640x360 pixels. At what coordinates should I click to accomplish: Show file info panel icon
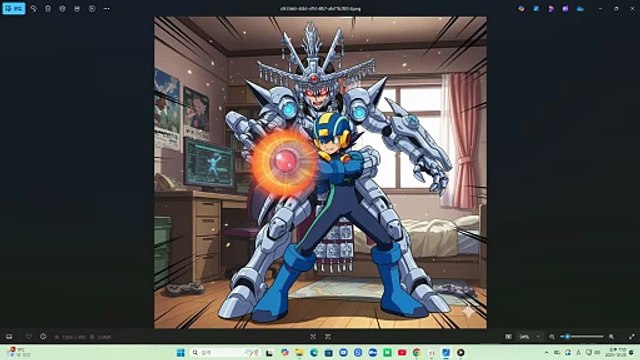coord(43,337)
